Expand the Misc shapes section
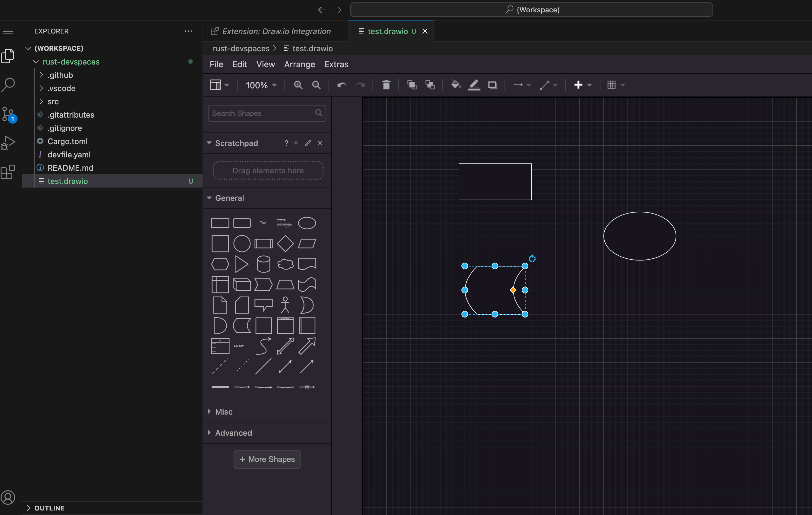Image resolution: width=812 pixels, height=515 pixels. 267,412
